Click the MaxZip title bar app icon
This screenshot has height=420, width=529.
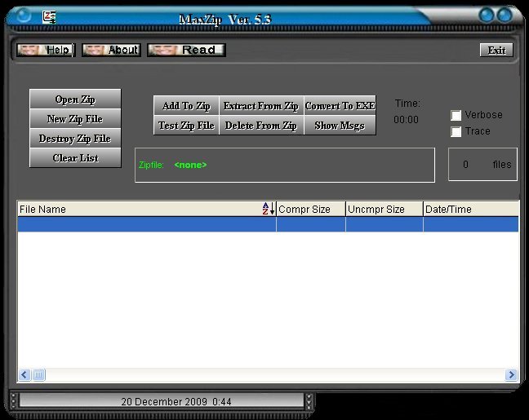pos(50,15)
